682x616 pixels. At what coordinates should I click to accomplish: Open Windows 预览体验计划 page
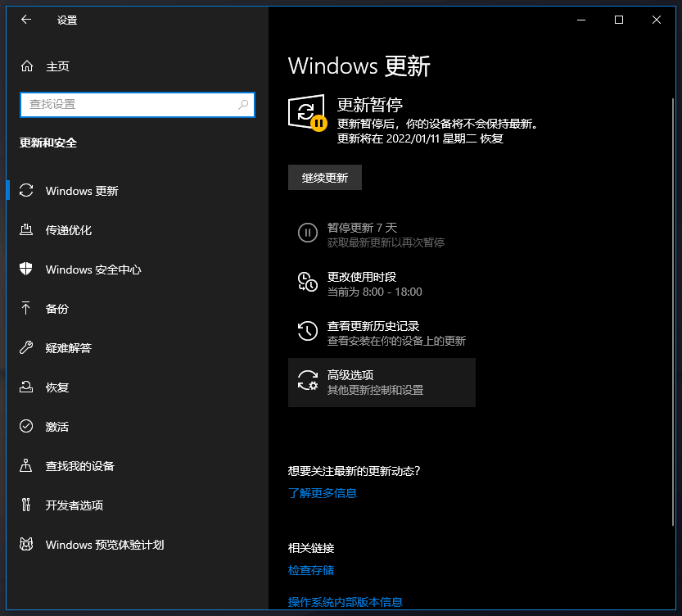[x=137, y=544]
